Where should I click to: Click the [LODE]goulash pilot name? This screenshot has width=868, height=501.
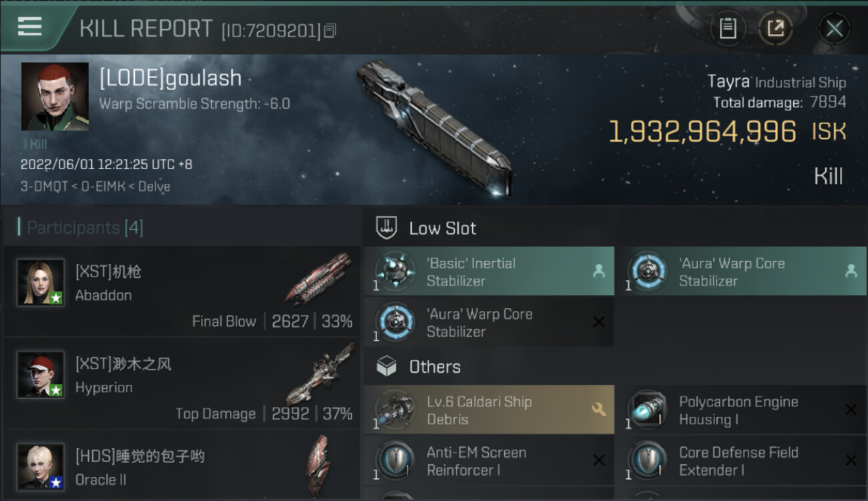(x=170, y=78)
